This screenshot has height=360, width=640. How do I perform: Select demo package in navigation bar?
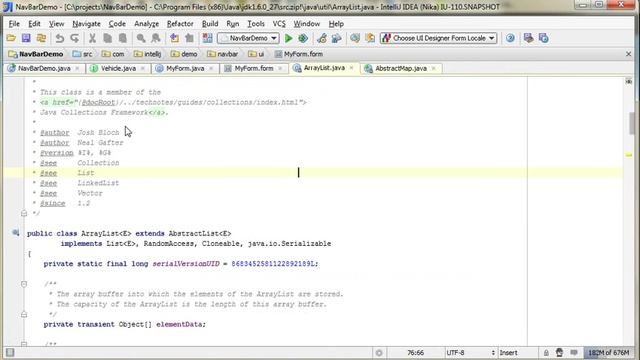(x=184, y=54)
